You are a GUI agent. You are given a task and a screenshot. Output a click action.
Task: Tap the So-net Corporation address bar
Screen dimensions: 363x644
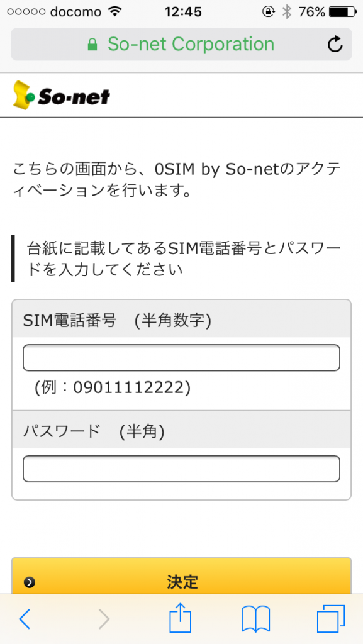pyautogui.click(x=181, y=45)
